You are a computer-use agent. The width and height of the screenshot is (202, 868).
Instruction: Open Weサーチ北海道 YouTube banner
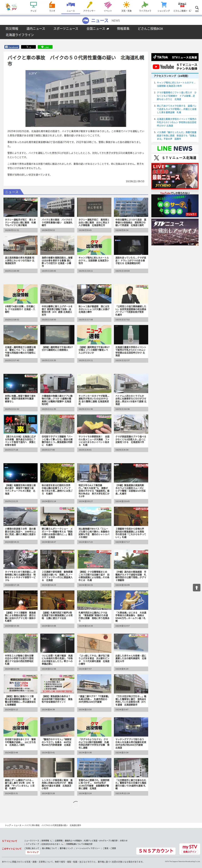175,205
